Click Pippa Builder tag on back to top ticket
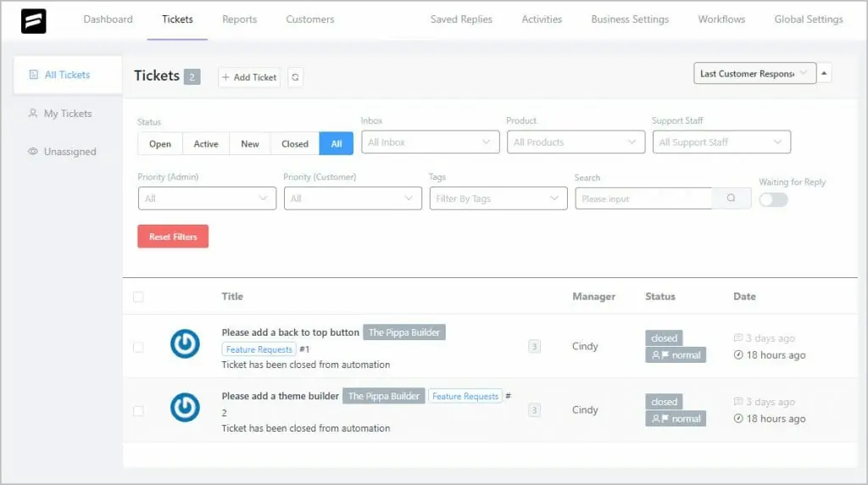The image size is (868, 485). tap(404, 332)
